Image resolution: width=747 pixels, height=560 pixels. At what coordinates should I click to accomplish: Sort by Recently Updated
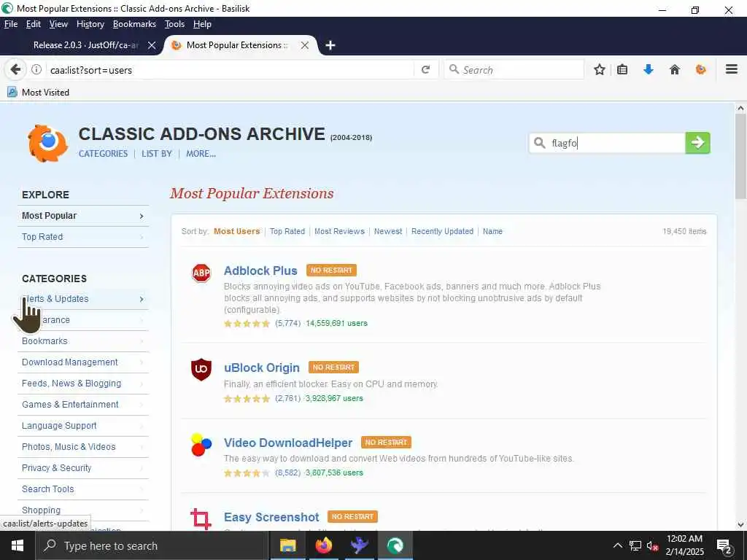(x=442, y=231)
